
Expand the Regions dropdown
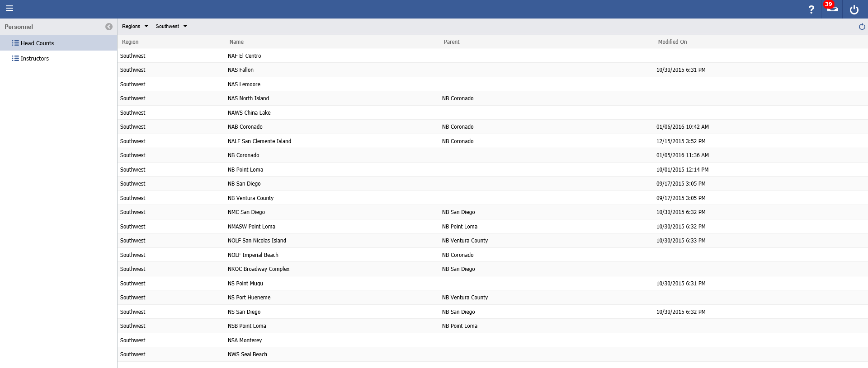[x=135, y=27]
